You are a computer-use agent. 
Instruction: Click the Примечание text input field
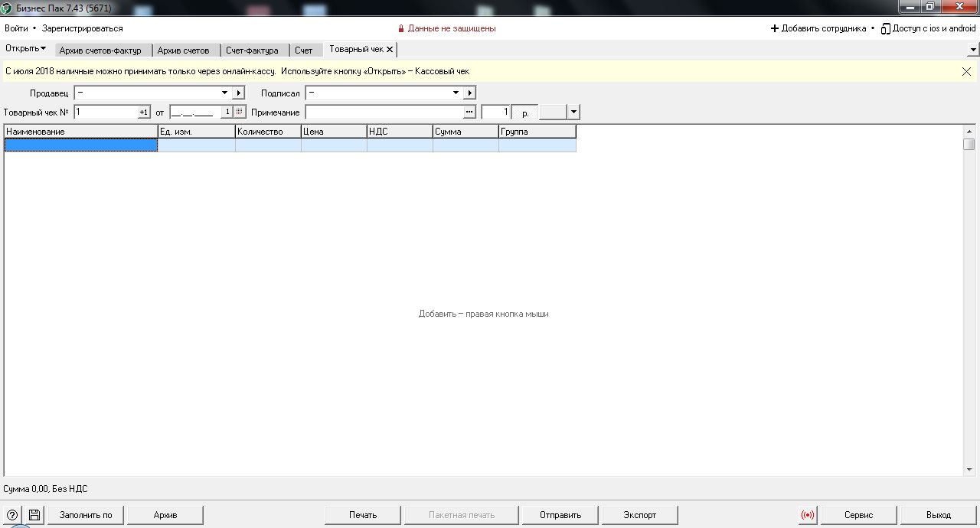click(x=383, y=112)
